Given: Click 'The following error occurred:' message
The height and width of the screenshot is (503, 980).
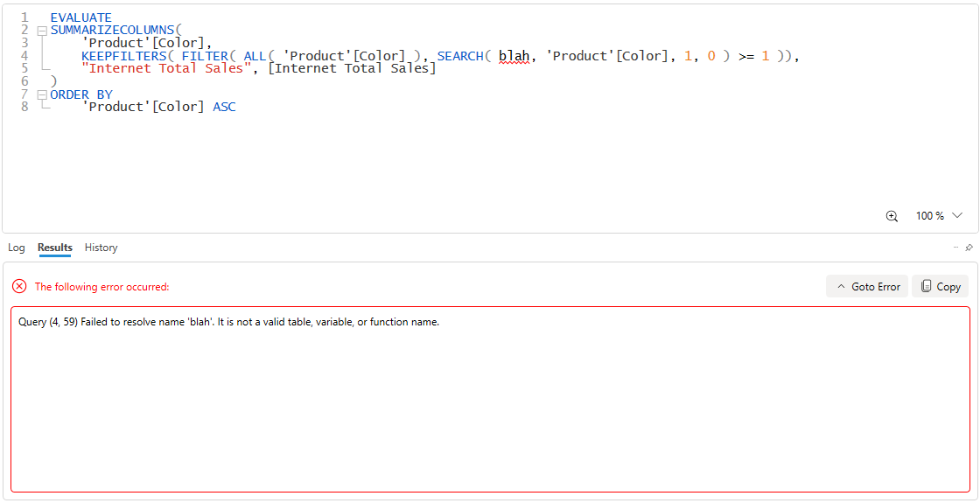Looking at the screenshot, I should tap(101, 287).
